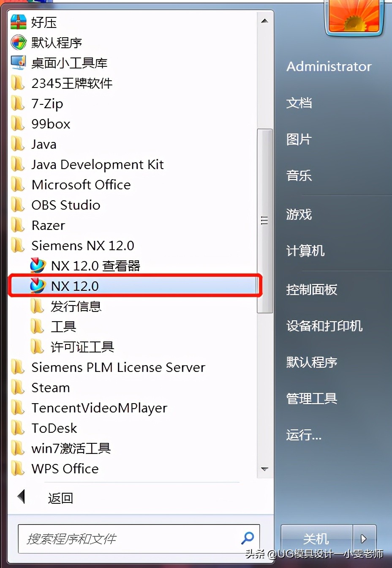Click the programs list scrollbar up arrow
This screenshot has height=568, width=392.
coord(265,21)
